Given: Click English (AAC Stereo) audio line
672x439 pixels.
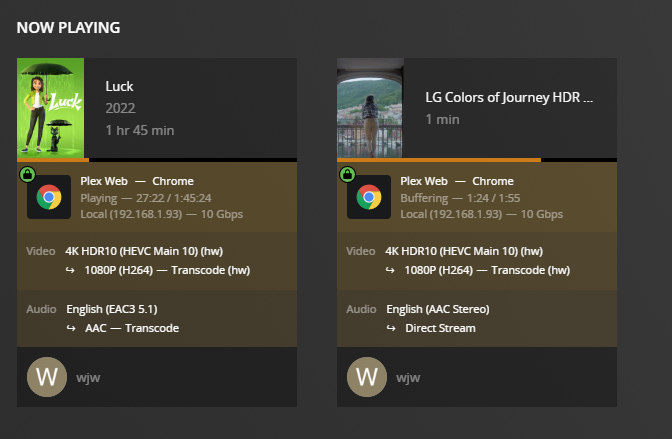Looking at the screenshot, I should [x=437, y=309].
